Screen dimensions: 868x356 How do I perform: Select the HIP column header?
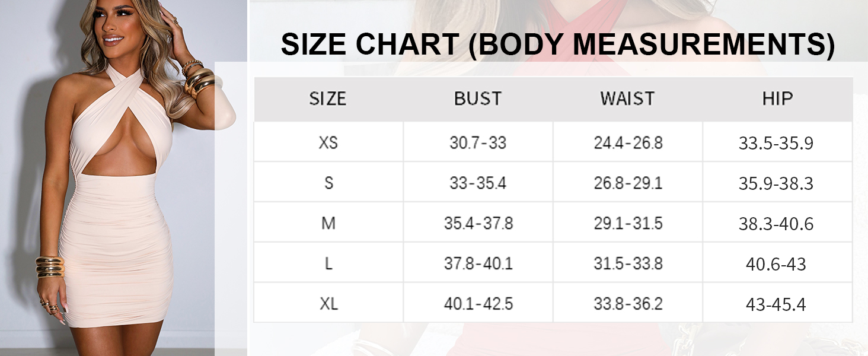[x=777, y=98]
